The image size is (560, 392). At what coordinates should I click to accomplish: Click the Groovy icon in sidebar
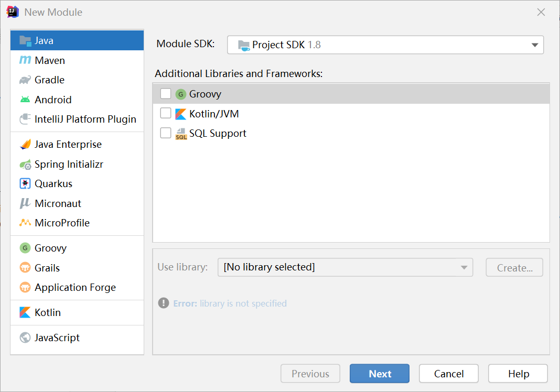[x=25, y=248]
